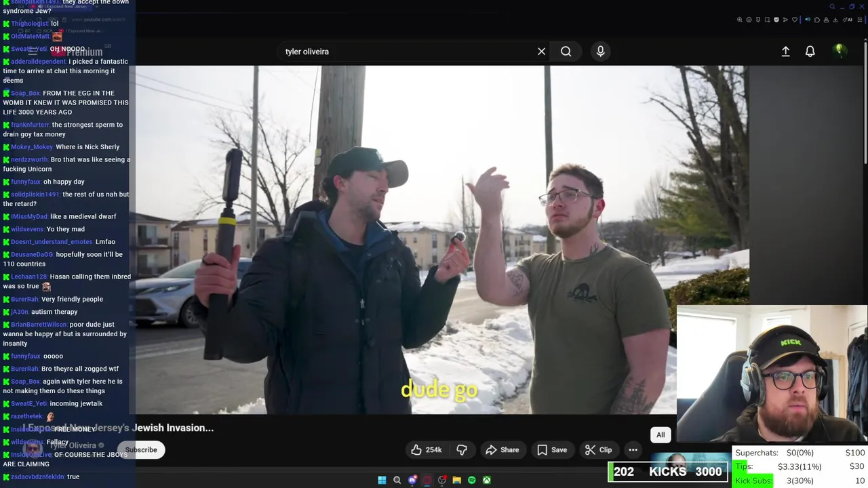Image resolution: width=868 pixels, height=488 pixels.
Task: Click the YouTube search magnifier button
Action: pos(566,52)
